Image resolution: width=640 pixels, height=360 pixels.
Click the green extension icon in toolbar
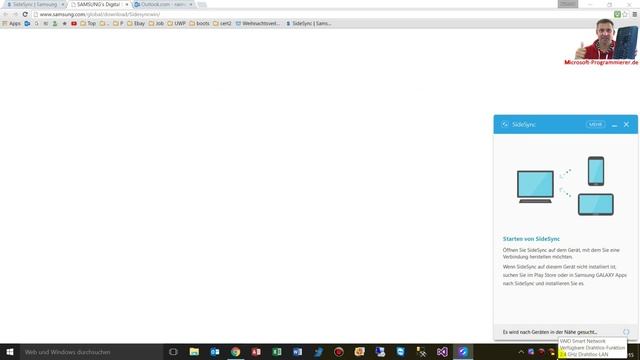(x=617, y=14)
